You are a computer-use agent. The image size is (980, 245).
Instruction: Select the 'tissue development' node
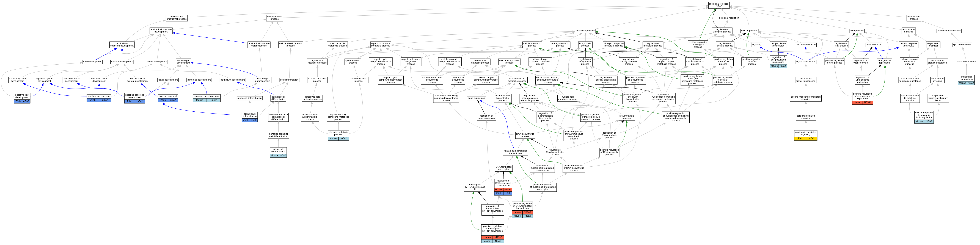coord(157,62)
